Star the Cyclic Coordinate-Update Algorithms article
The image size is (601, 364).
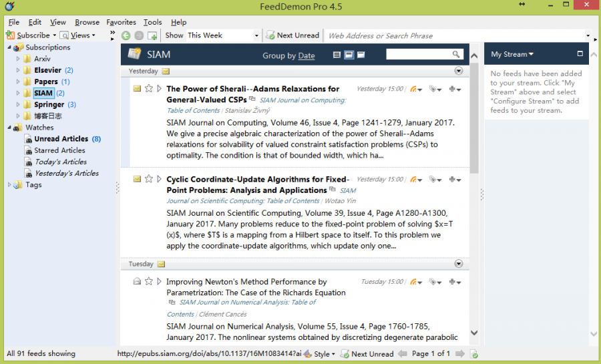point(149,179)
